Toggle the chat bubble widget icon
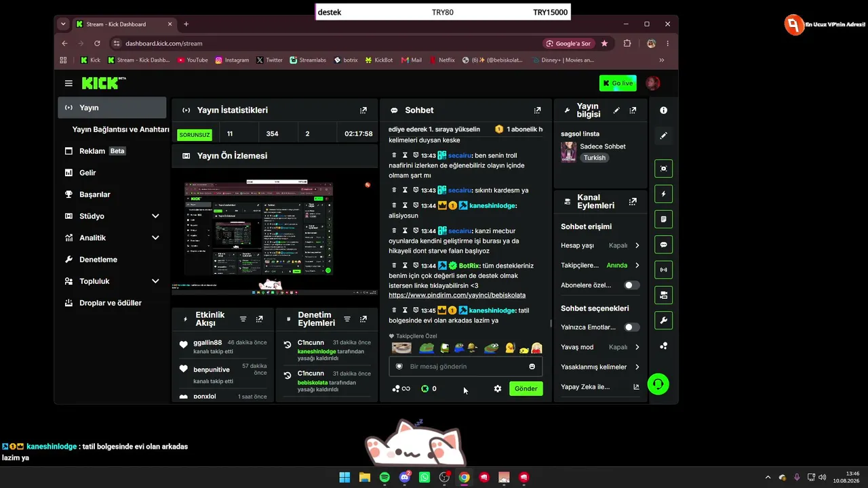This screenshot has height=488, width=868. coord(663,245)
